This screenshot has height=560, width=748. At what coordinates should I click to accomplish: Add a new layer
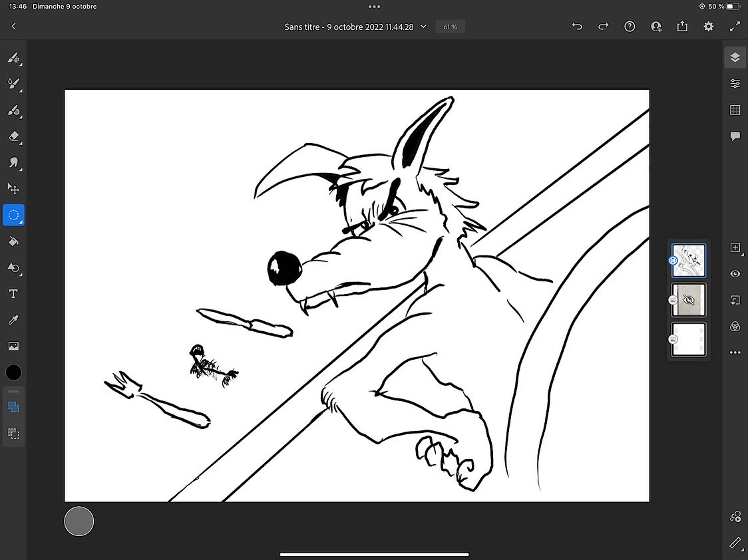coord(735,247)
